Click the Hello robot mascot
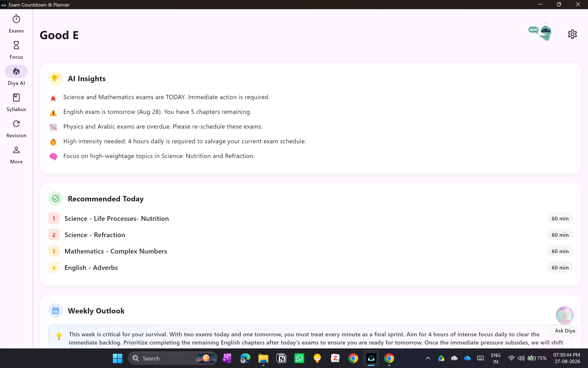 [x=540, y=32]
